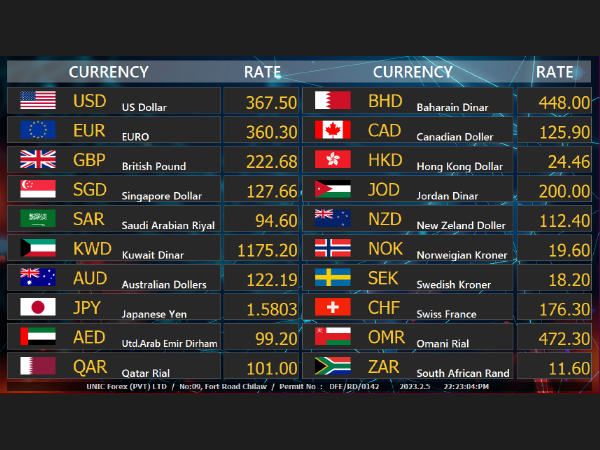Image resolution: width=600 pixels, height=450 pixels.
Task: Click the Swedish flag icon
Action: [333, 277]
